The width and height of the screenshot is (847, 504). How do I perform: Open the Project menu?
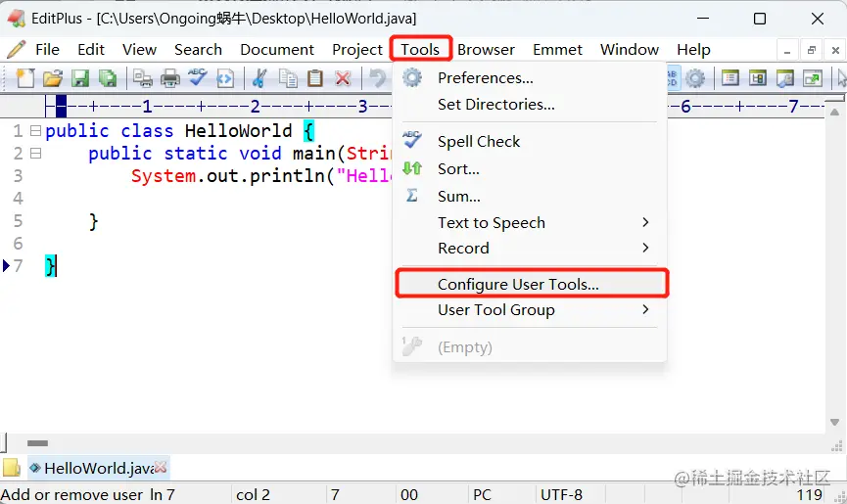(x=357, y=50)
